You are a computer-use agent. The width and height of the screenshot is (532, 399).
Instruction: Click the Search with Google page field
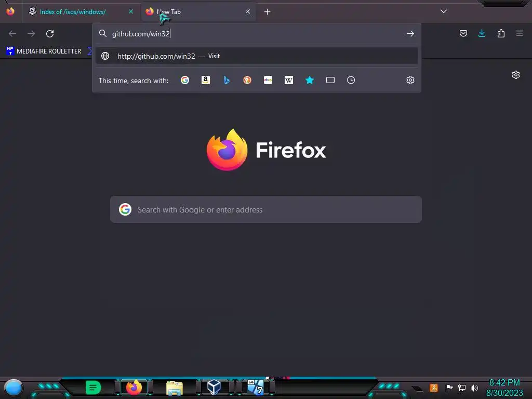(x=266, y=210)
